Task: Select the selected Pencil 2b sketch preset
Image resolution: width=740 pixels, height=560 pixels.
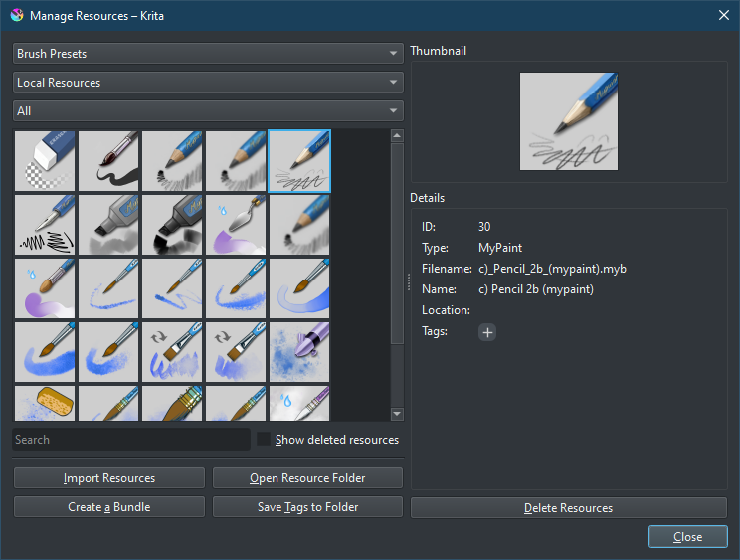Action: click(300, 161)
